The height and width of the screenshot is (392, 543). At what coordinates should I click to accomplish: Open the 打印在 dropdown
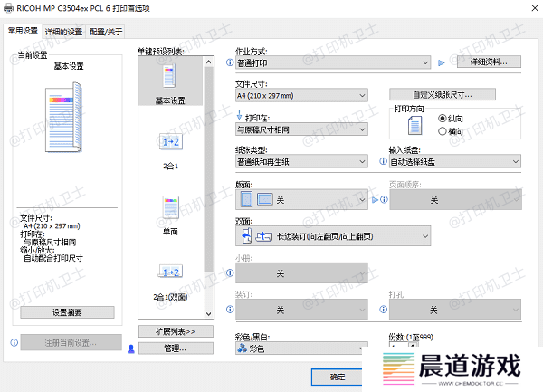[301, 129]
